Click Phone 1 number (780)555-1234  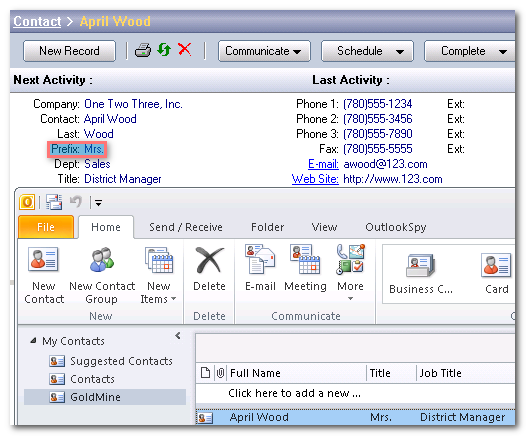[x=377, y=104]
